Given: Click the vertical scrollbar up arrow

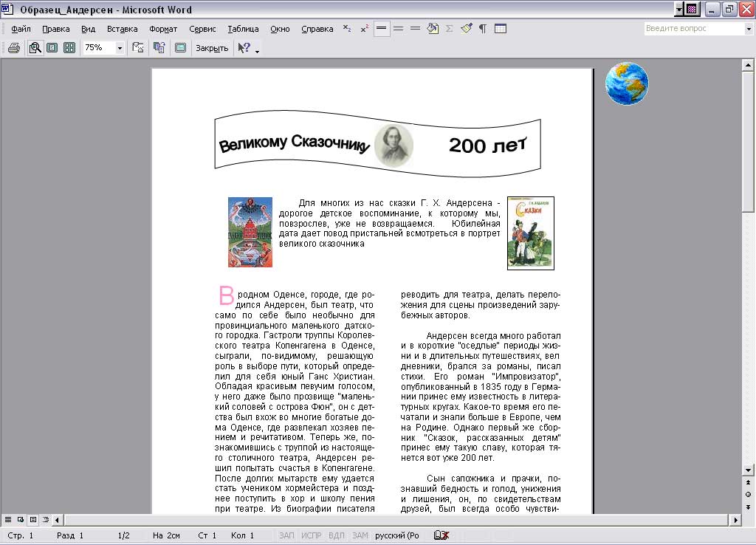Looking at the screenshot, I should 748,65.
